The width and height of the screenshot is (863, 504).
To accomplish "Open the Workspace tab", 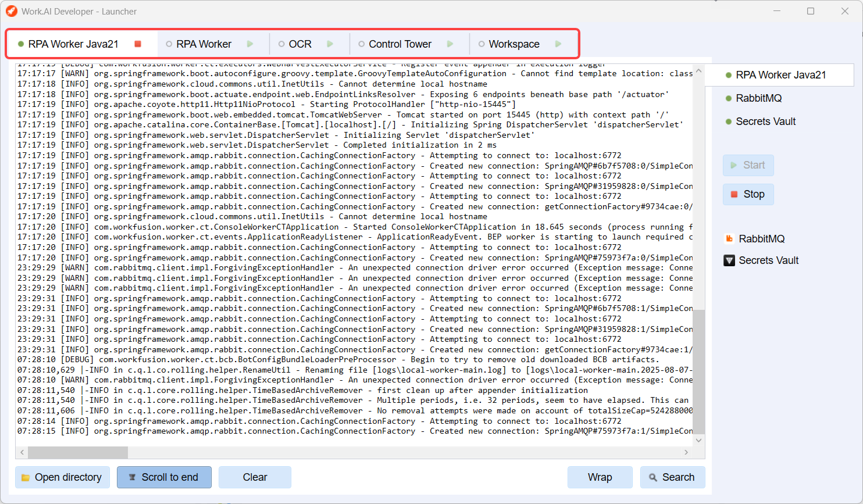I will point(514,44).
